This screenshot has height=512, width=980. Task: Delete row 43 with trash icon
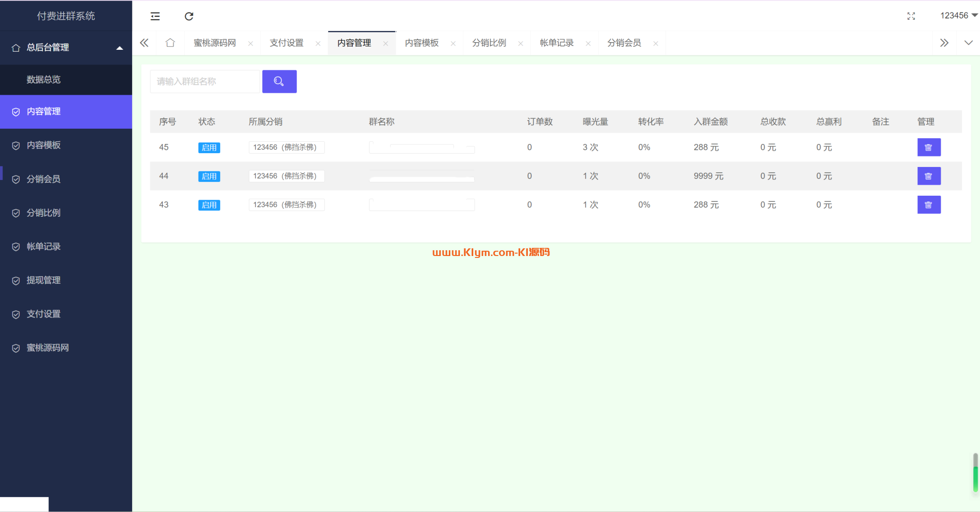[x=928, y=205]
